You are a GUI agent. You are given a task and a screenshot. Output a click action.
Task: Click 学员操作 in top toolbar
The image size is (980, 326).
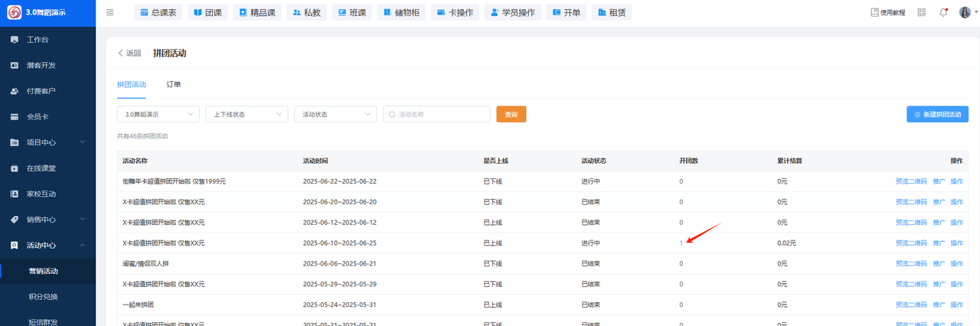click(513, 12)
